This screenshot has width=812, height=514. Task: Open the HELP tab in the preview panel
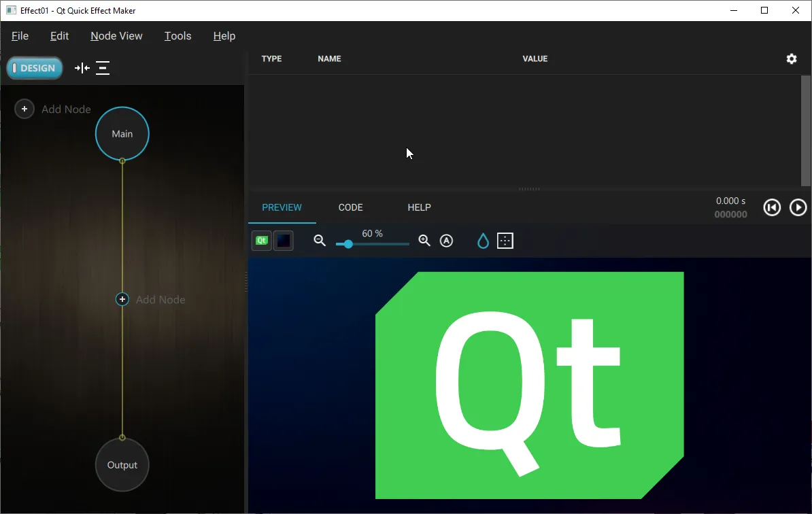(x=419, y=207)
